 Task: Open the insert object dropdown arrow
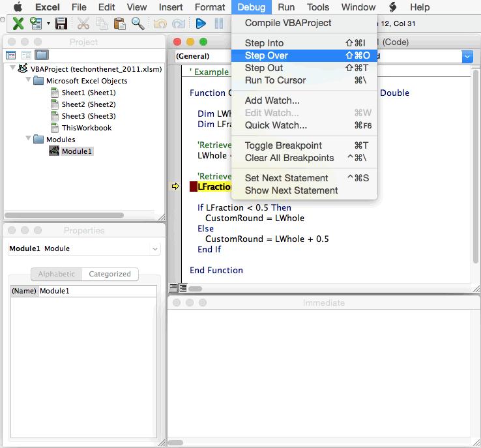48,23
